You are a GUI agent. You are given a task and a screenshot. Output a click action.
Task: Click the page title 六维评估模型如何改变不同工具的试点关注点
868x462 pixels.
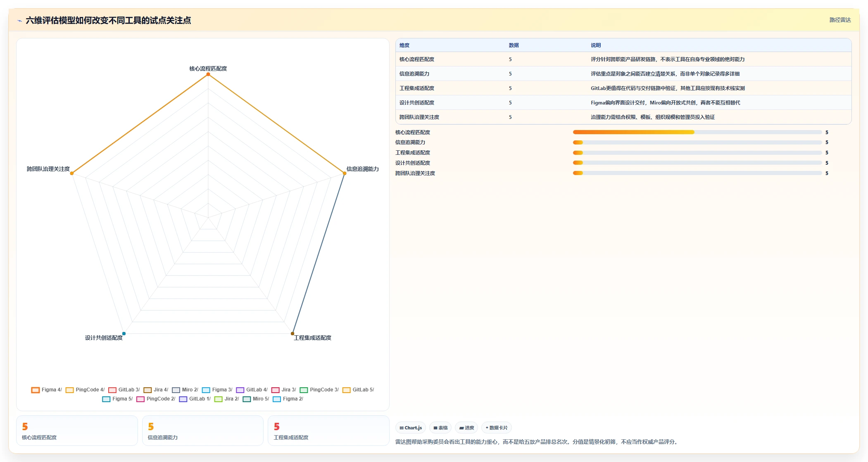108,20
